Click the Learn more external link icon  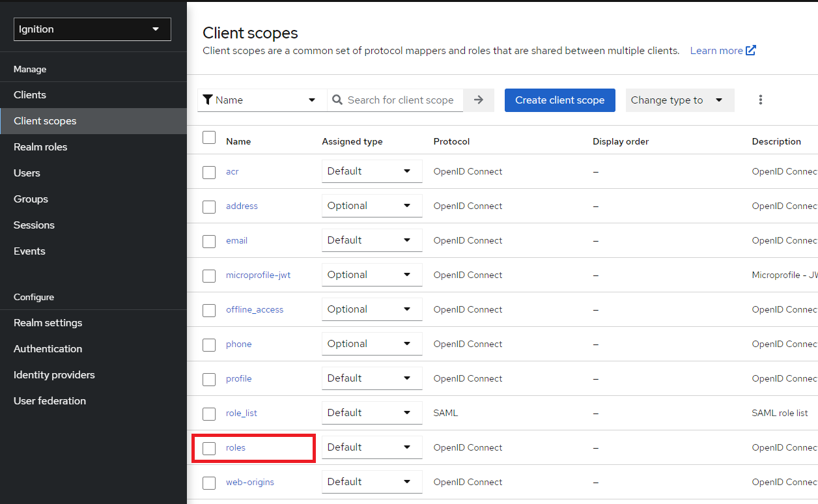click(751, 51)
